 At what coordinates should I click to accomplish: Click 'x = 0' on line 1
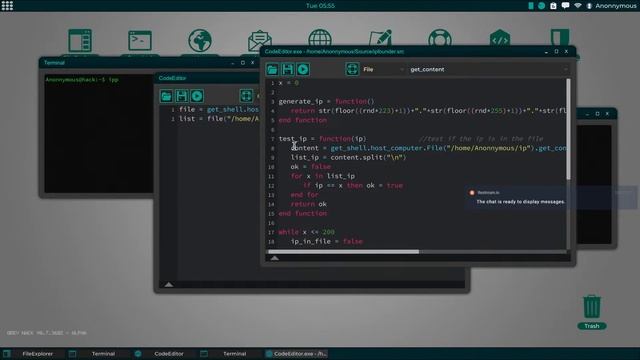point(288,83)
